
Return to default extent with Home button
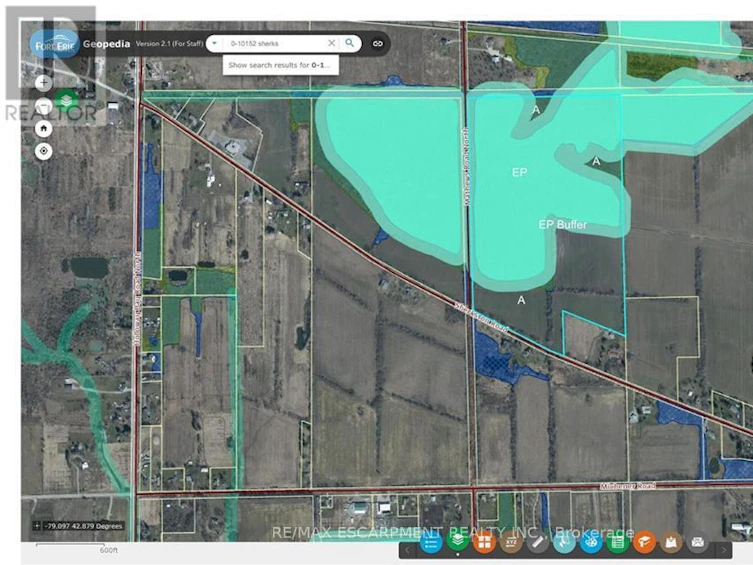(43, 129)
